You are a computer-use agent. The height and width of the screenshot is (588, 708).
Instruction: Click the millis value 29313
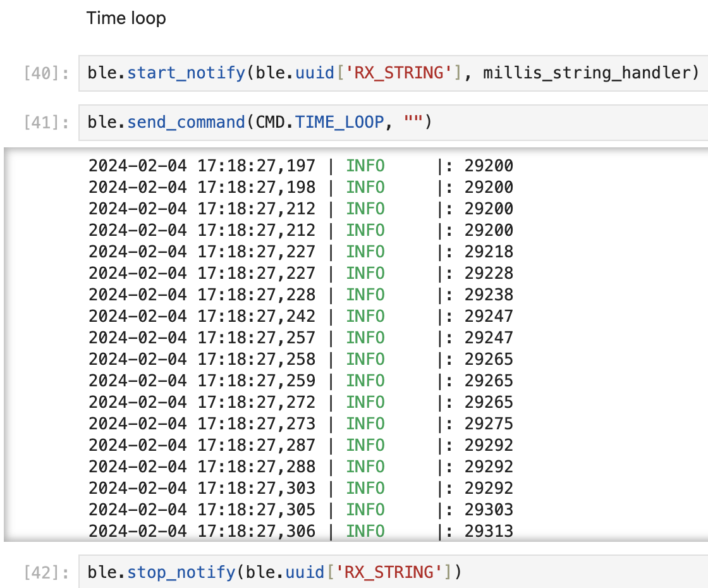489,531
